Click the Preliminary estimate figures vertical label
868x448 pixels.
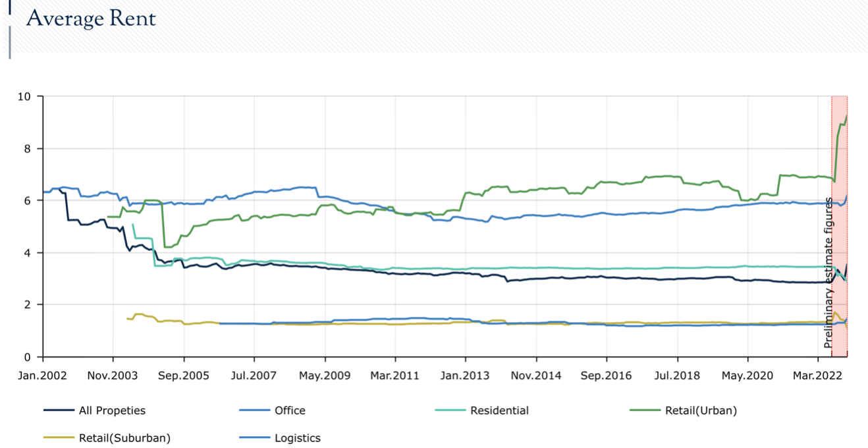pyautogui.click(x=828, y=273)
